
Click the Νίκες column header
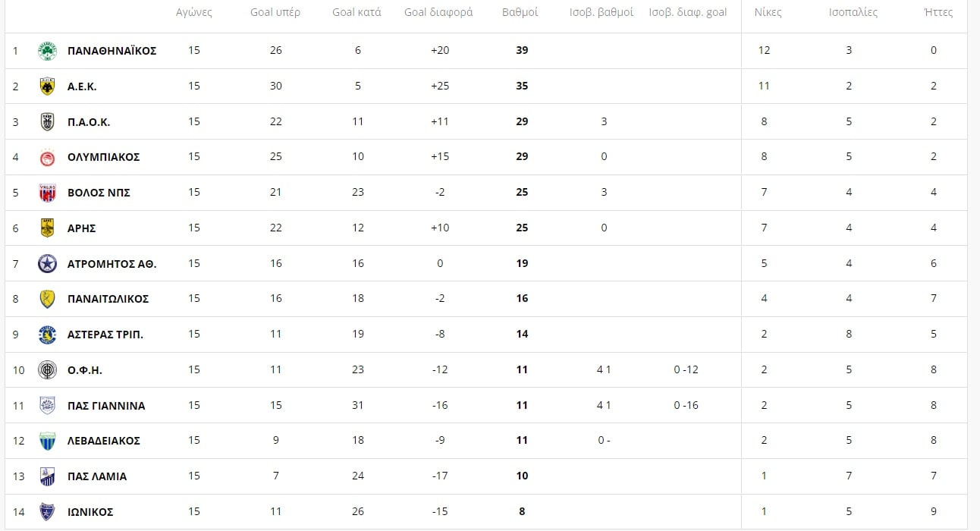click(x=768, y=12)
